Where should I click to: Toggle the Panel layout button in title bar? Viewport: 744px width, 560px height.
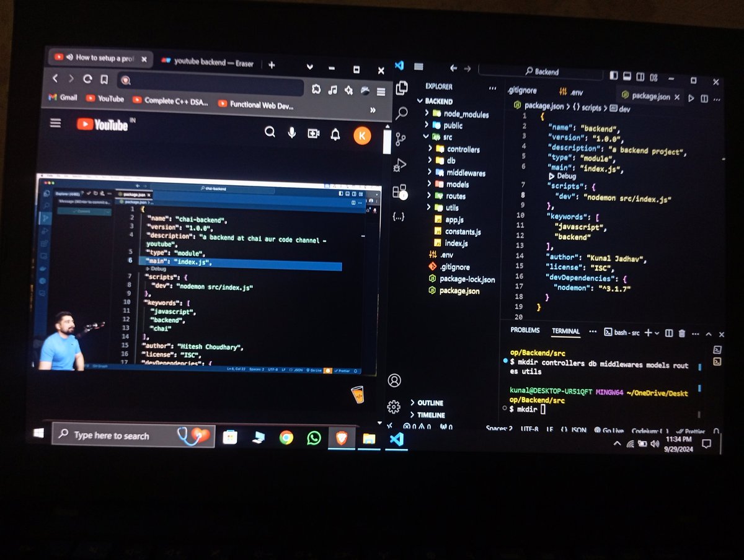tap(627, 76)
